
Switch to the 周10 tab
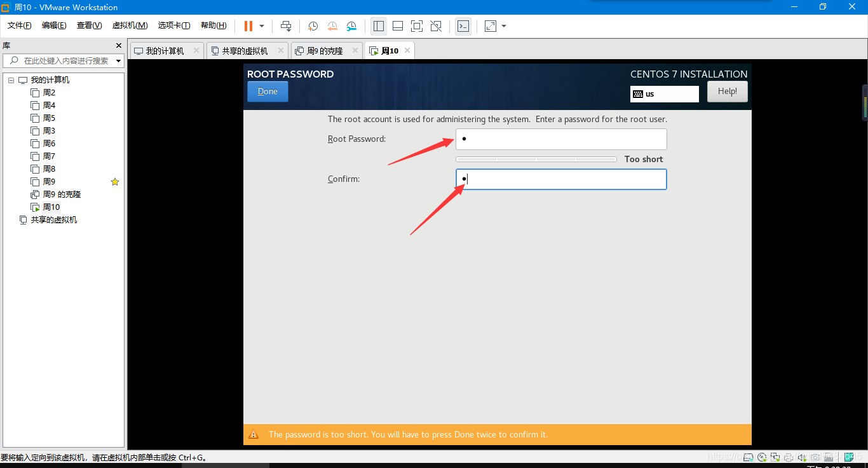390,51
